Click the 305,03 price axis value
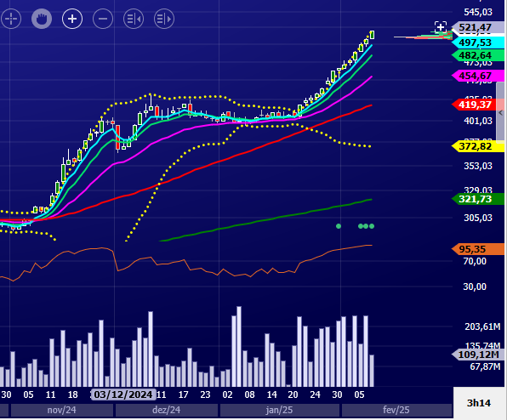507x420 pixels. [x=478, y=218]
